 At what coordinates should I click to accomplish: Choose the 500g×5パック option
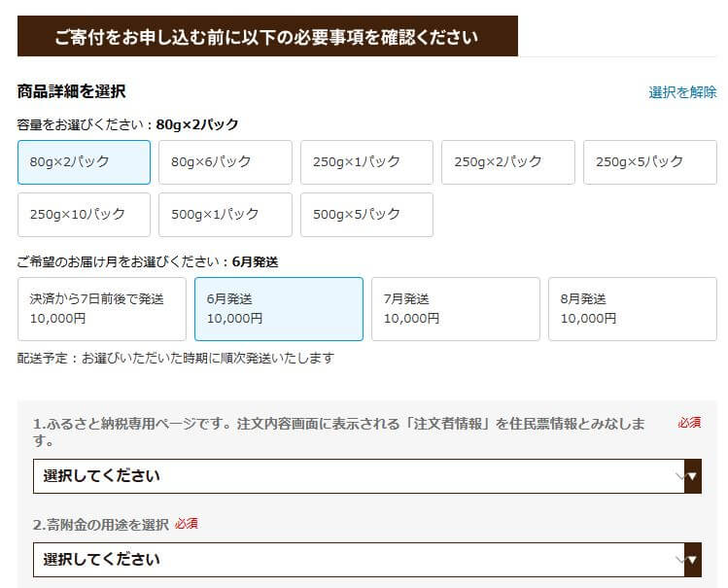coord(366,215)
